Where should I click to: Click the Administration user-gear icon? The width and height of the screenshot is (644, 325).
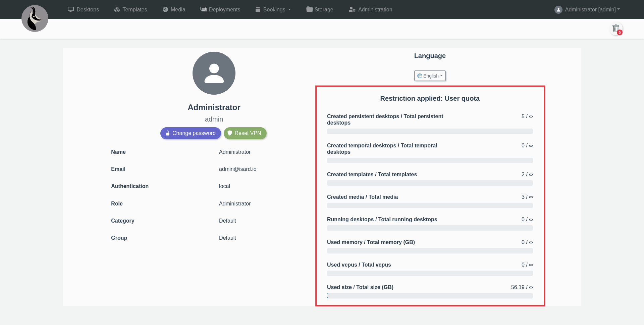point(352,9)
